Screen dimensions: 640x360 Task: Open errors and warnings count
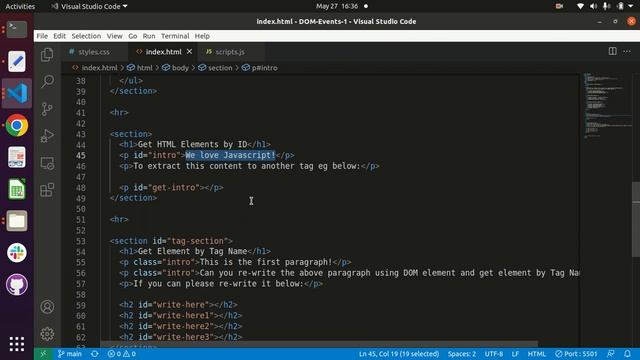122,354
